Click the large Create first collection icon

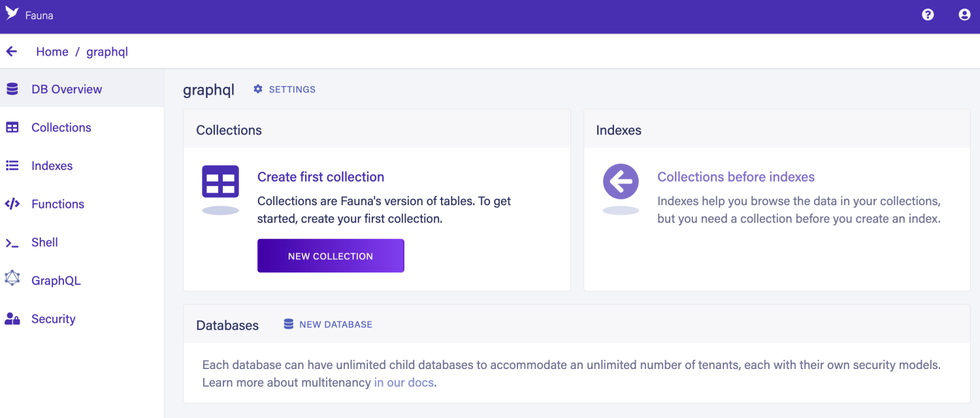tap(220, 182)
